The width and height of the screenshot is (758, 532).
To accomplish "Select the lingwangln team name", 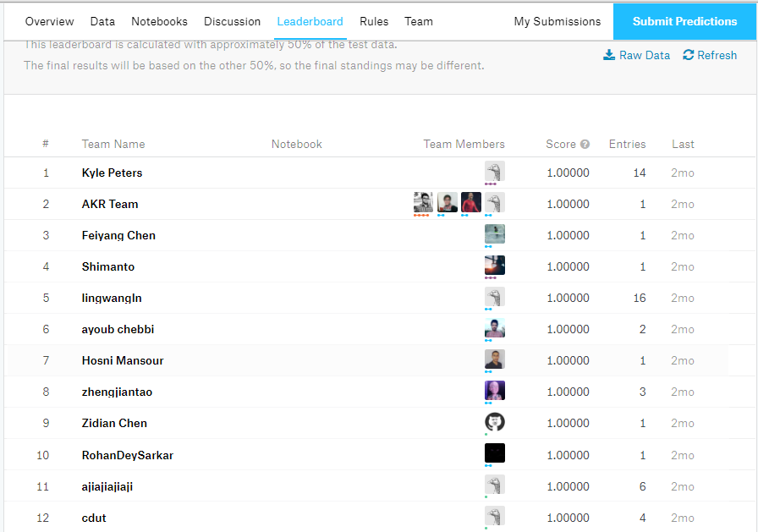I will pyautogui.click(x=112, y=298).
